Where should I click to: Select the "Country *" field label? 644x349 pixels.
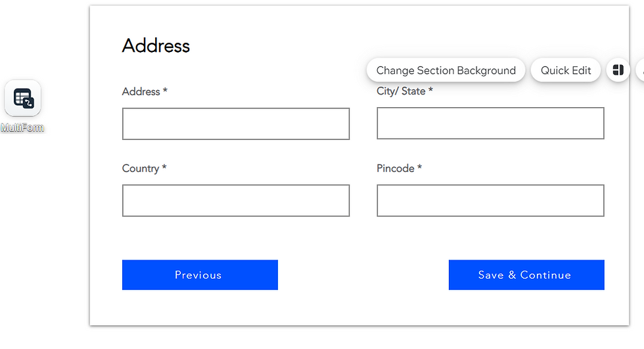pos(144,168)
